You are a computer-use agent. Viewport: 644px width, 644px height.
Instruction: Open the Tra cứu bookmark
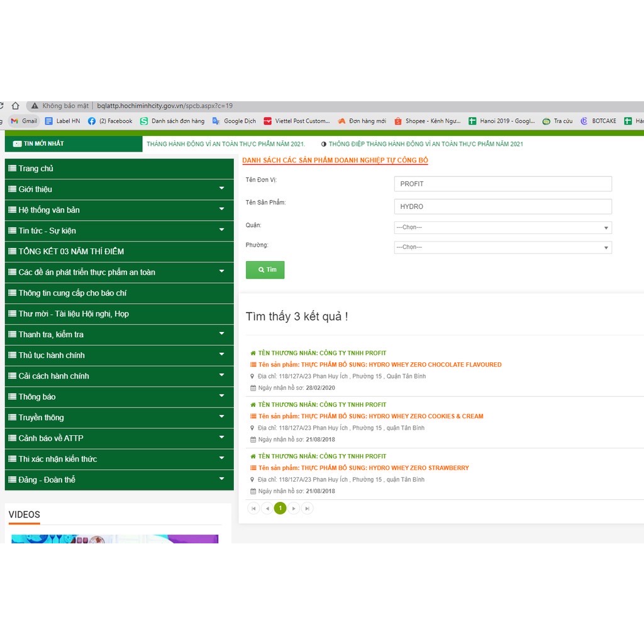click(557, 121)
